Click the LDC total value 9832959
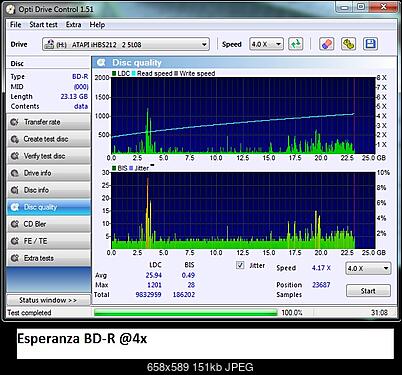Screen dimensions: 402x375 pyautogui.click(x=148, y=295)
